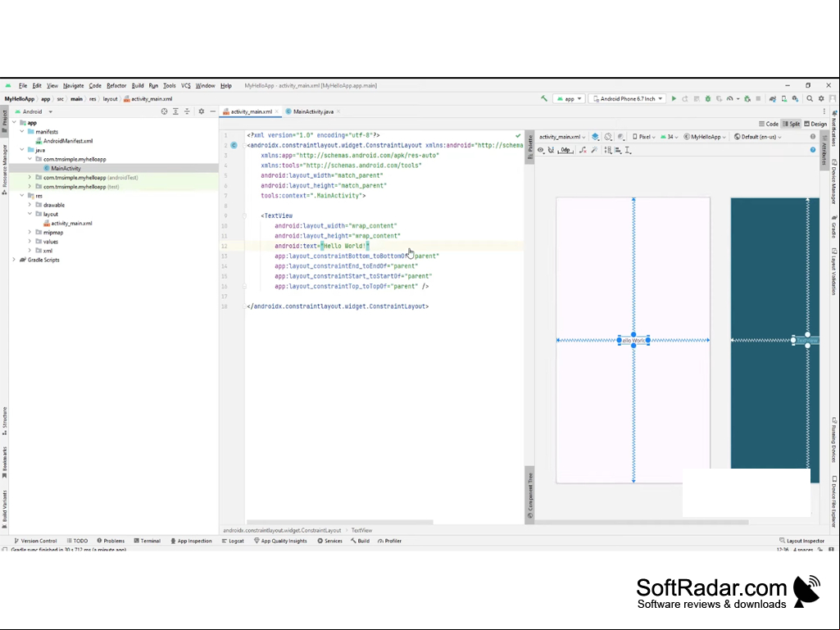Viewport: 840px width, 630px height.
Task: Switch editor to Split view mode
Action: coord(791,124)
